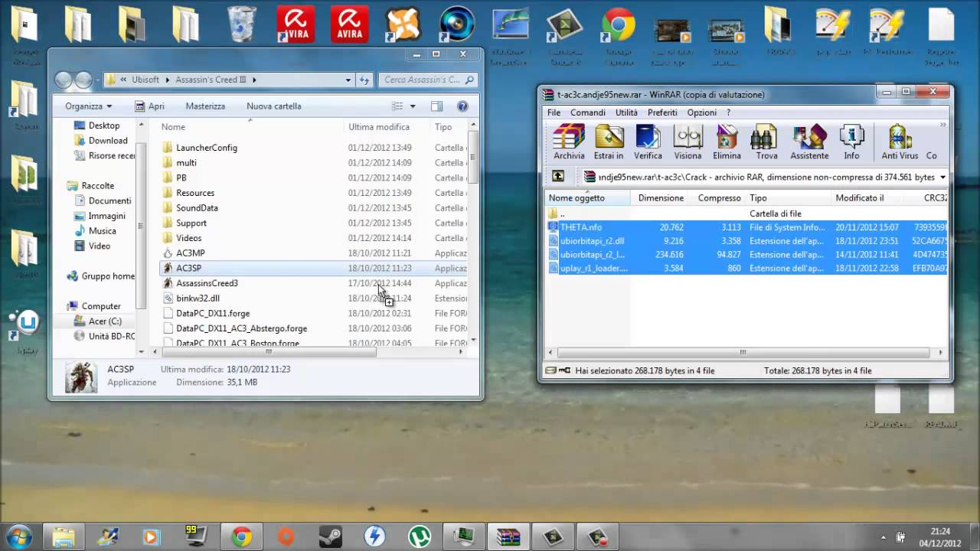Open the Recycle Bin desktop icon
The height and width of the screenshot is (551, 980).
(242, 26)
